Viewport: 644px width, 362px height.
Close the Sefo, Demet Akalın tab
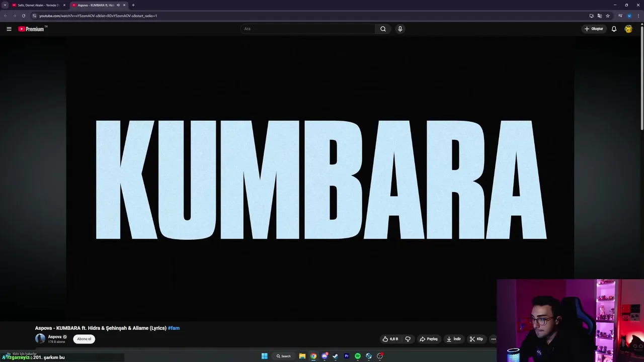tap(64, 5)
